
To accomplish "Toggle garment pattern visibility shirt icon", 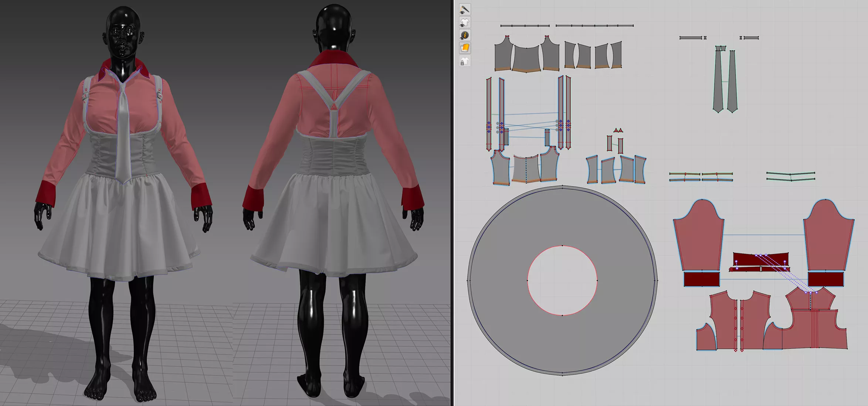I will coord(465,22).
